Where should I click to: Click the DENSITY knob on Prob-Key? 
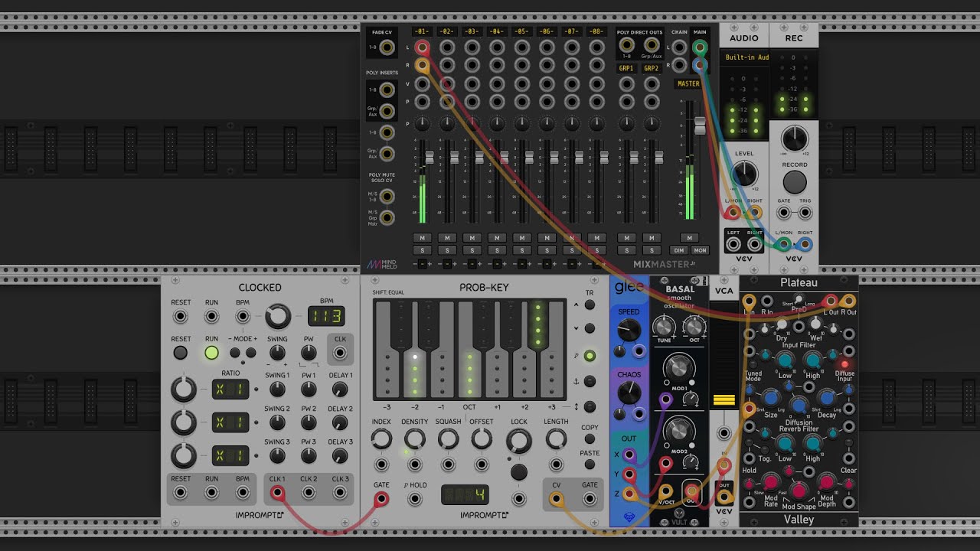click(414, 439)
